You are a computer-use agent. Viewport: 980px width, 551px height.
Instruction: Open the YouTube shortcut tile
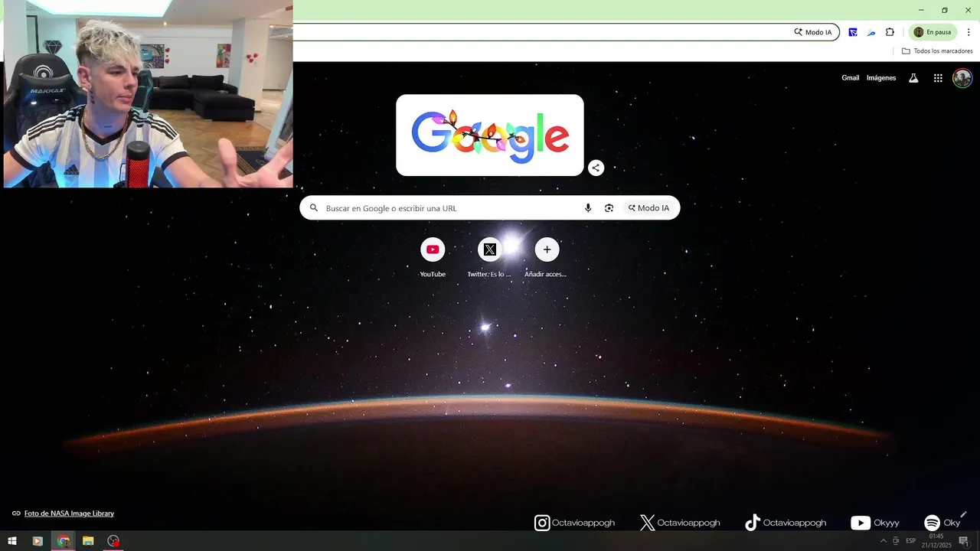point(433,249)
